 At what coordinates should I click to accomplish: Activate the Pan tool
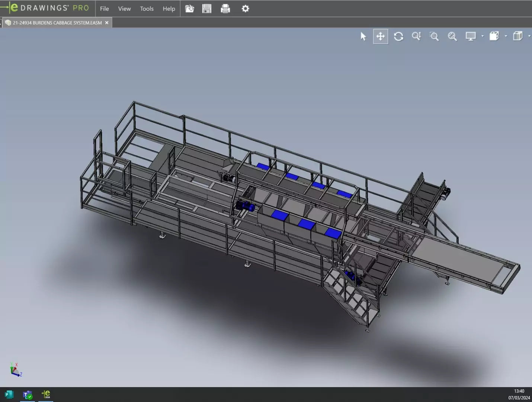point(380,36)
